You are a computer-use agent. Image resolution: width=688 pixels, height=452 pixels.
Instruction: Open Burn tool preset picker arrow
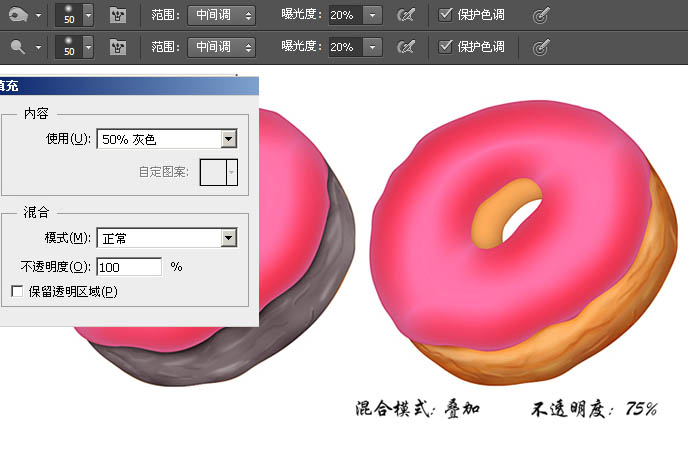coord(39,15)
